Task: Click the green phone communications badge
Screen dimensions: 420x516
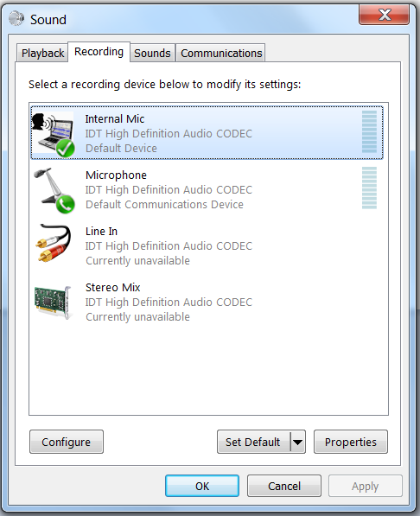Action: 65,204
